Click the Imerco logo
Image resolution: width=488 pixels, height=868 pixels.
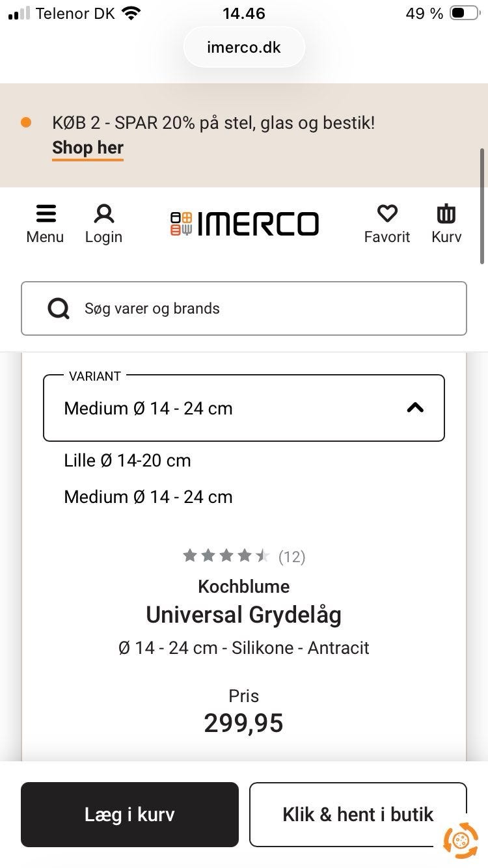(x=245, y=224)
